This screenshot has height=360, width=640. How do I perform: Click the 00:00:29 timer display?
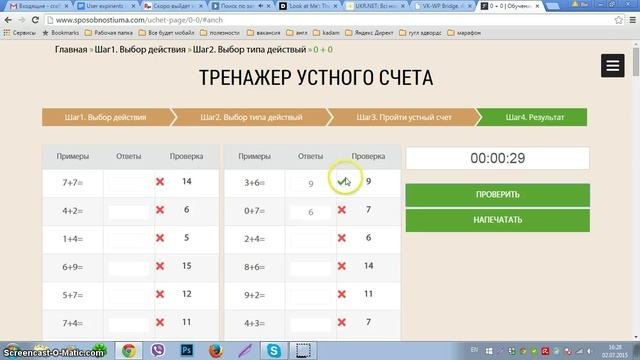click(x=498, y=158)
